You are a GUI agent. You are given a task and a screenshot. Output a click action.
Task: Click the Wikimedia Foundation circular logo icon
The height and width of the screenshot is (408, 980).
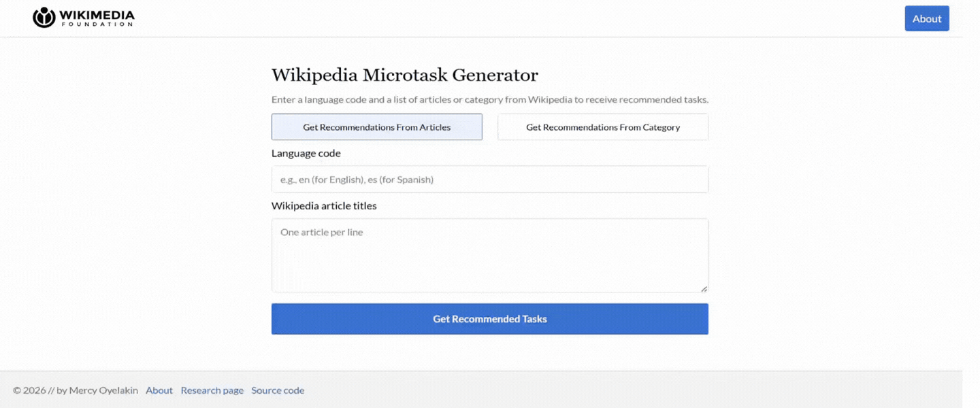coord(44,18)
